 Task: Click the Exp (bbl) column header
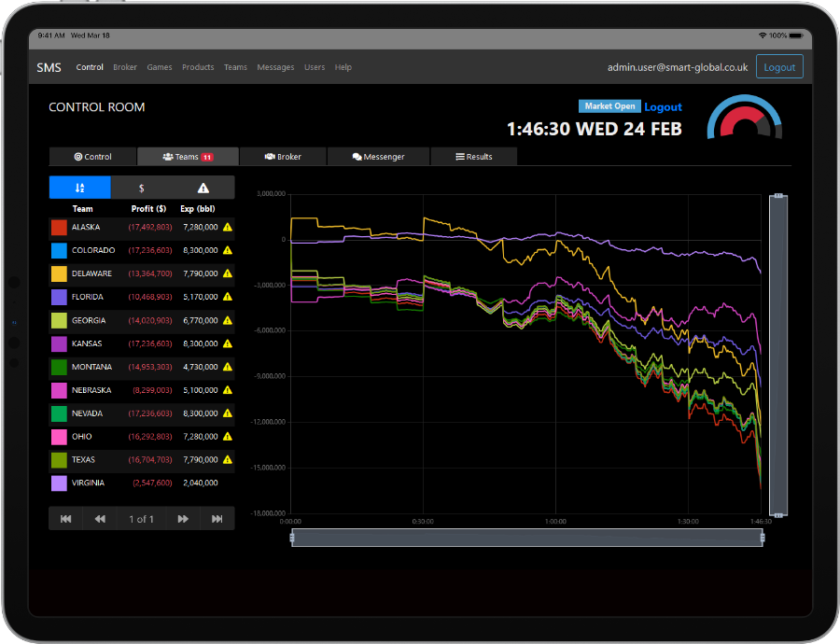[x=198, y=209]
